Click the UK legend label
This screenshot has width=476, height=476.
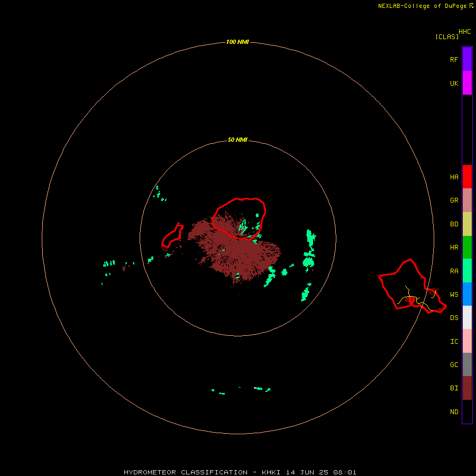[454, 84]
